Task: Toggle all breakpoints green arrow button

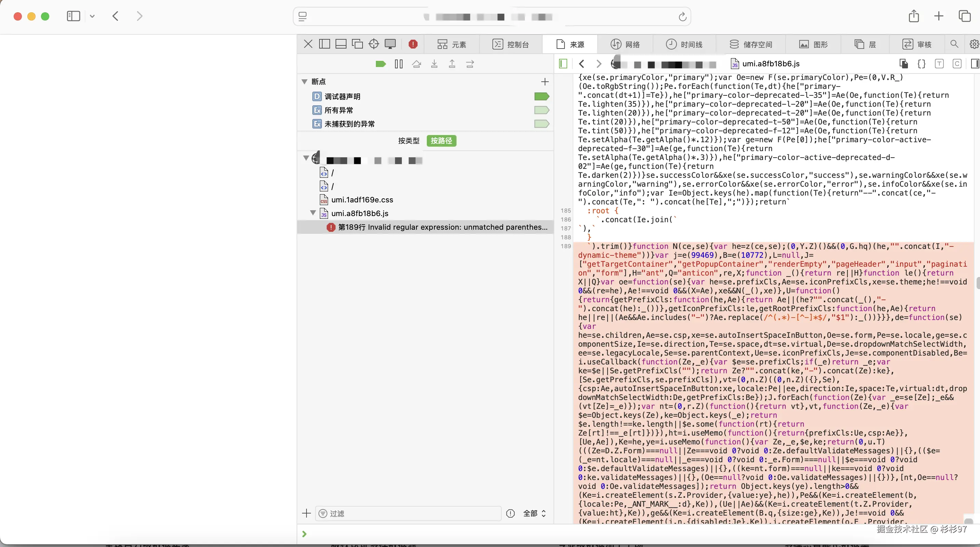Action: click(x=380, y=64)
